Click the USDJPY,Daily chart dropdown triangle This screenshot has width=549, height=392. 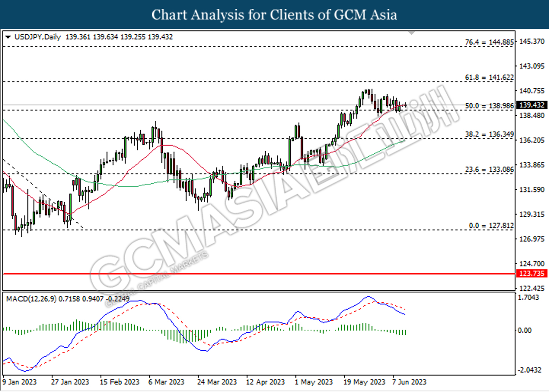(x=8, y=37)
